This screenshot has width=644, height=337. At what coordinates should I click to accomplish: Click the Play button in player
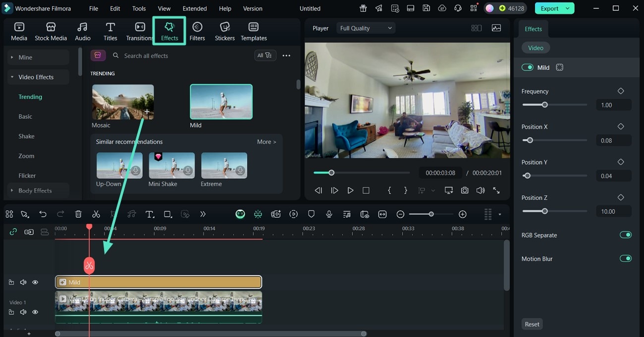coord(350,191)
